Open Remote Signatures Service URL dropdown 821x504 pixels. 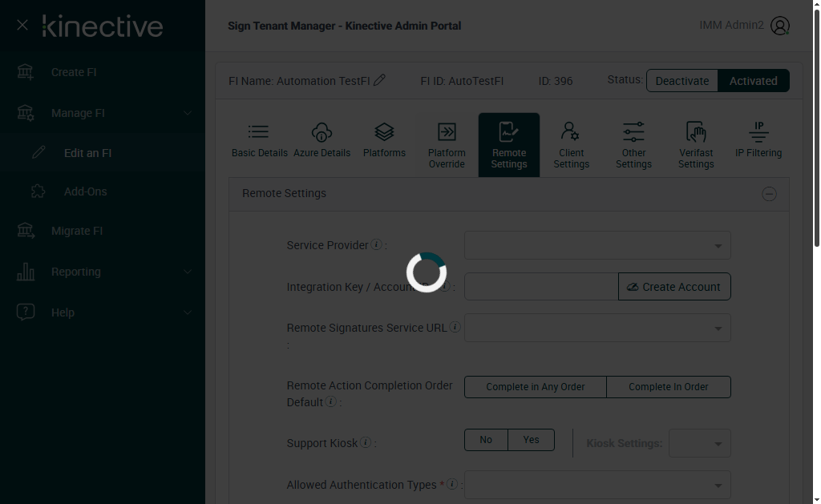(x=597, y=329)
